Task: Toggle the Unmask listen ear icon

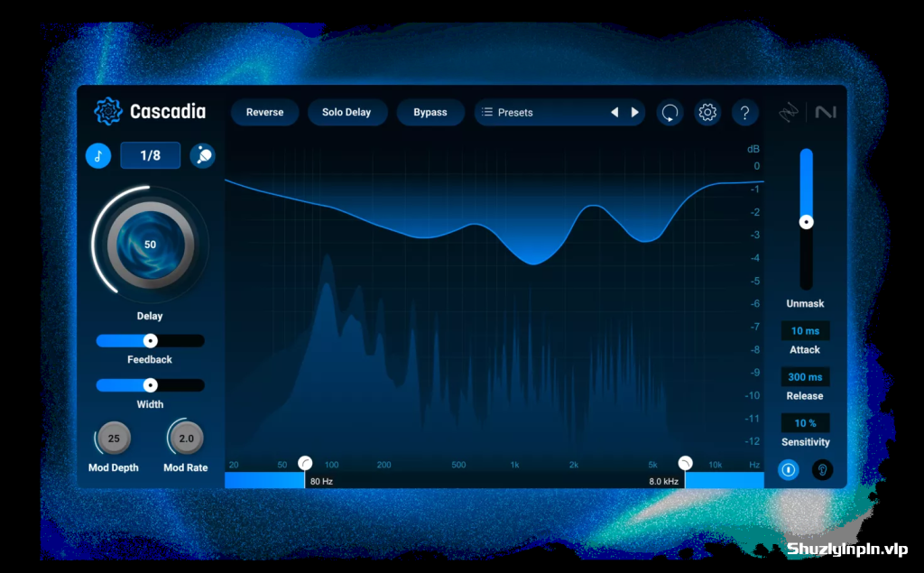Action: (x=823, y=470)
